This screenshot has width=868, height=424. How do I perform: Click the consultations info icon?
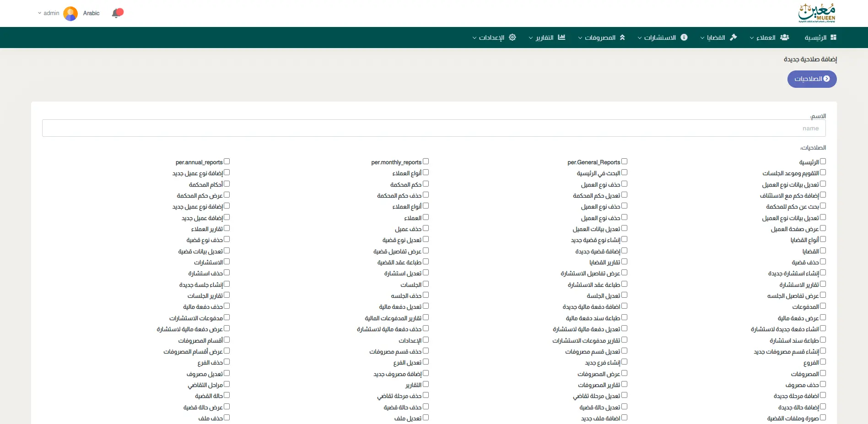pos(684,38)
